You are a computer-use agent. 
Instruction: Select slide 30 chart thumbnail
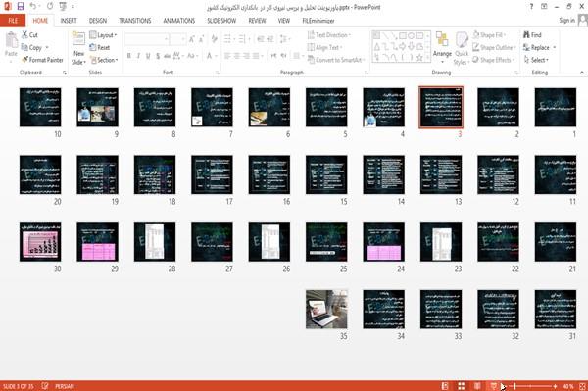tap(40, 242)
